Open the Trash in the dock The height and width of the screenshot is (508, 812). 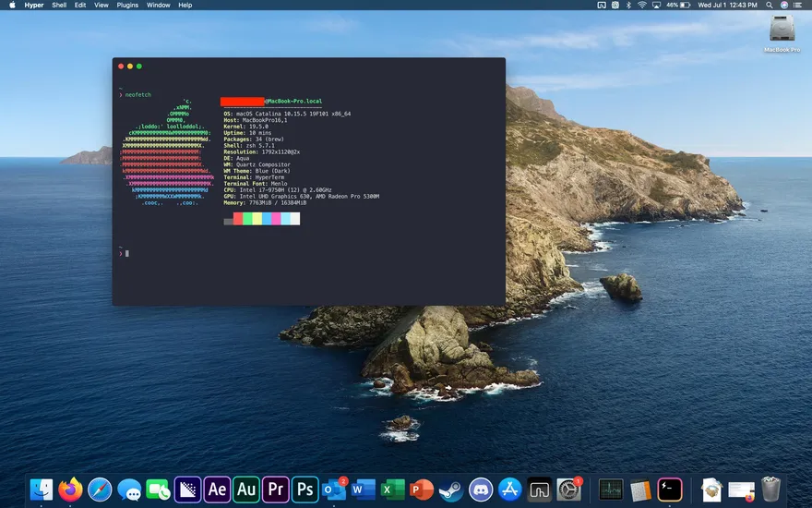pos(770,490)
